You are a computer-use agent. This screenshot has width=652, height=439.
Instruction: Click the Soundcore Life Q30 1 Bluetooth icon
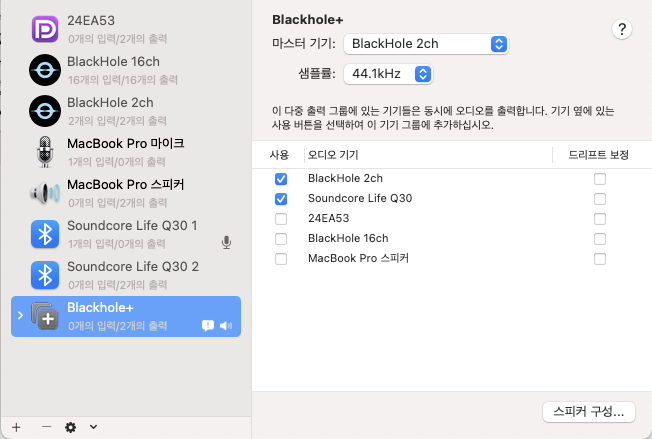pyautogui.click(x=45, y=234)
